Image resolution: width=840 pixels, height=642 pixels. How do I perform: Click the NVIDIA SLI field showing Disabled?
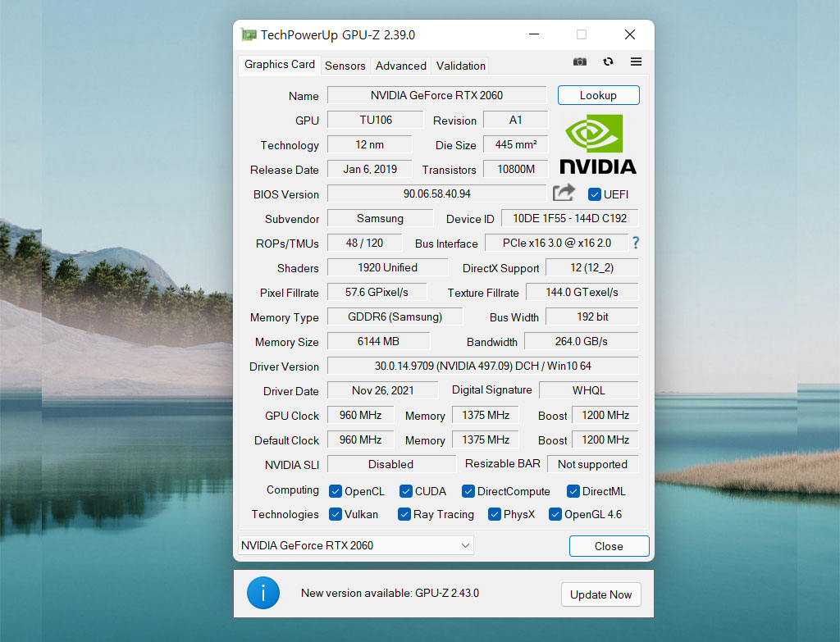click(391, 464)
